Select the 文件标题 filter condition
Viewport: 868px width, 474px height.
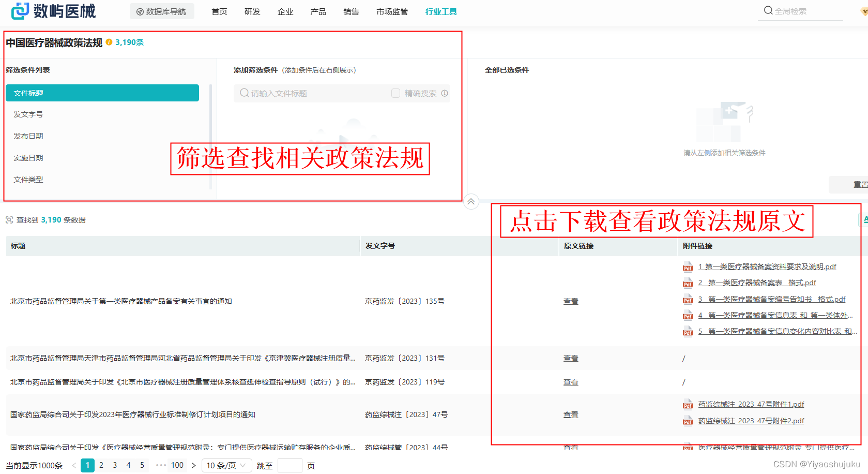(x=102, y=93)
